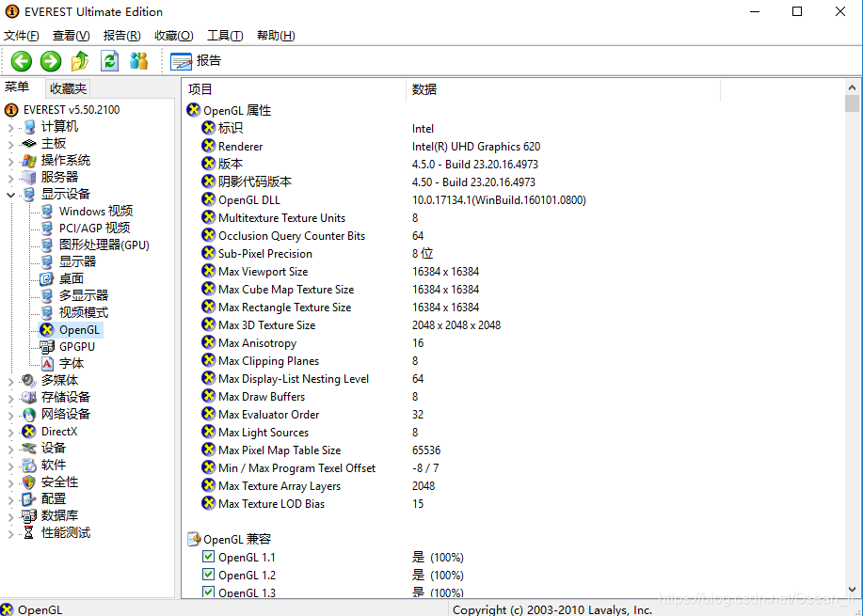Click the vertical scrollbar down arrow
The width and height of the screenshot is (863, 616).
pyautogui.click(x=852, y=589)
